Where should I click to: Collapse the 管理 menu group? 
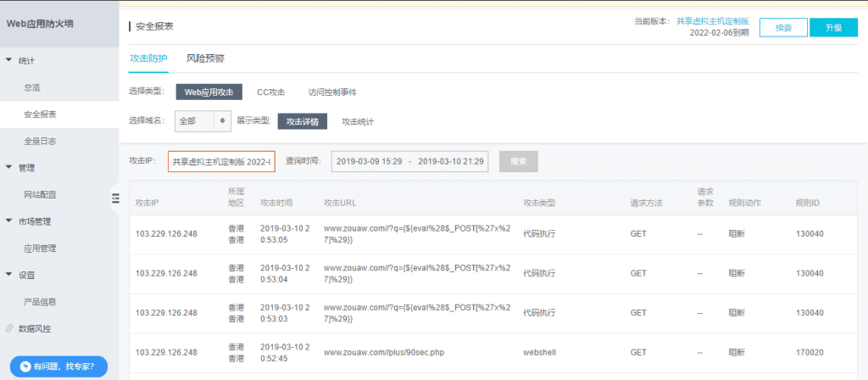pos(8,168)
